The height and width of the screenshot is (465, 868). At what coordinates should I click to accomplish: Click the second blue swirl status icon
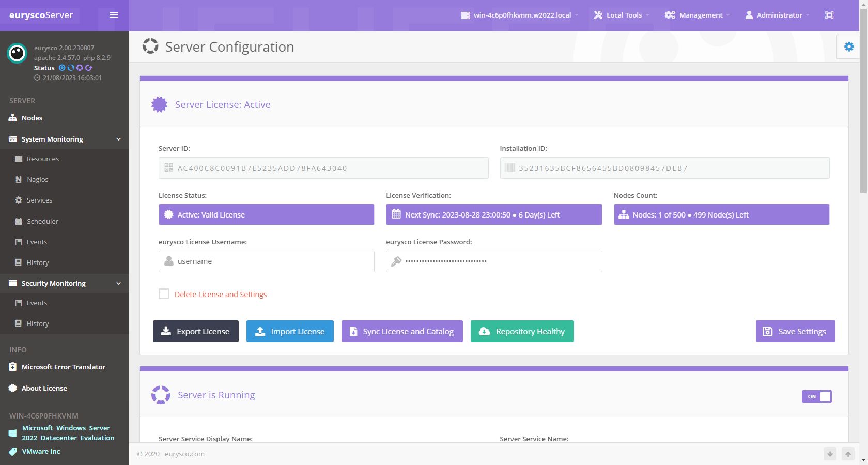point(71,68)
